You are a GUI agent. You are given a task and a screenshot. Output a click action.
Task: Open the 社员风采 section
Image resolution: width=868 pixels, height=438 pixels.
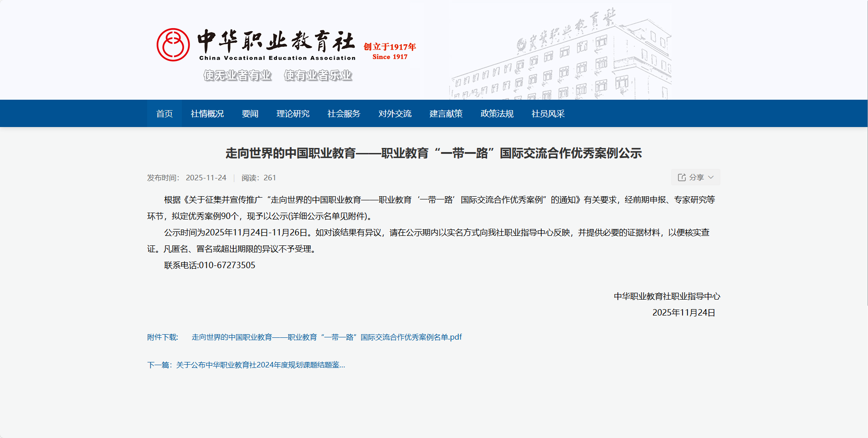tap(548, 114)
